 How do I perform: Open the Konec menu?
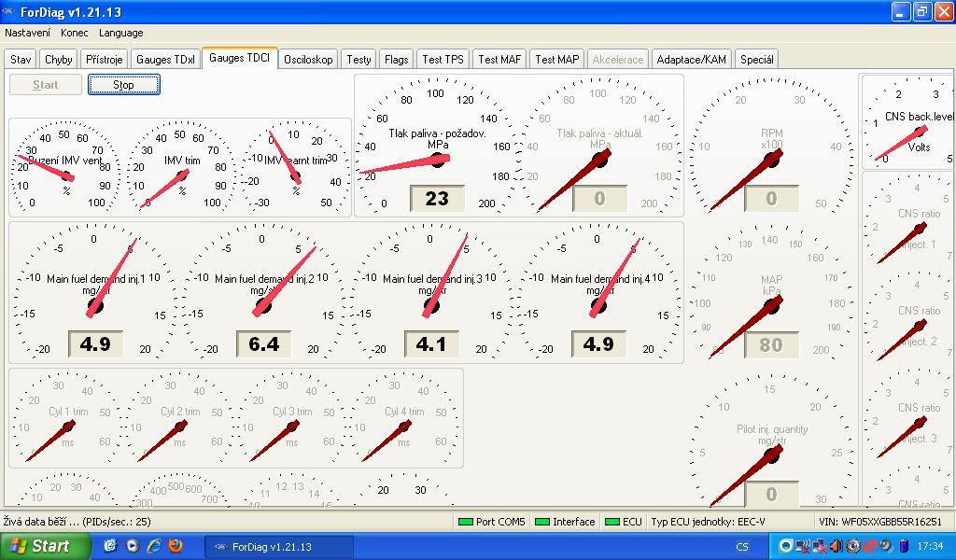coord(75,33)
